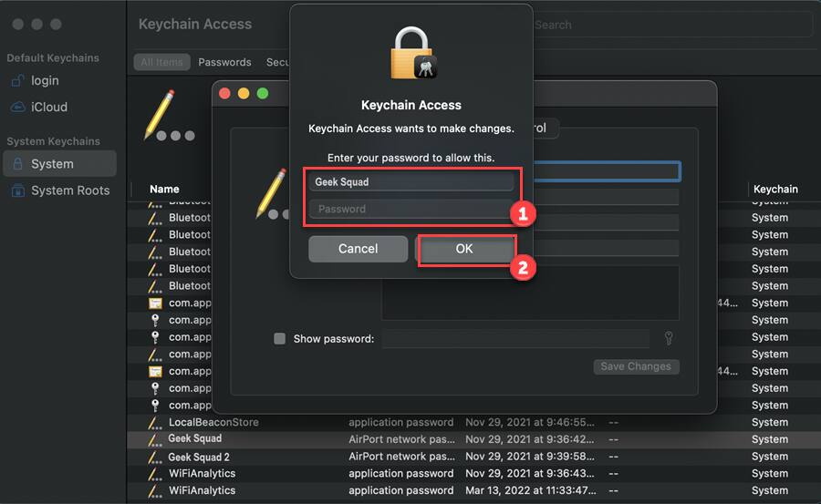Click 'AirPort network pas...' kind in Geek Squad row

coord(401,439)
